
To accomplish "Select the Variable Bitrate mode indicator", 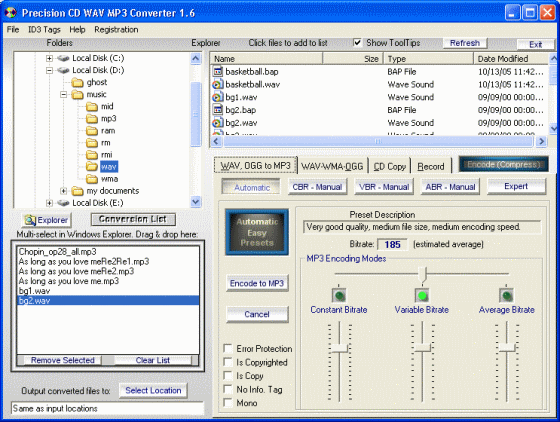I will 422,295.
